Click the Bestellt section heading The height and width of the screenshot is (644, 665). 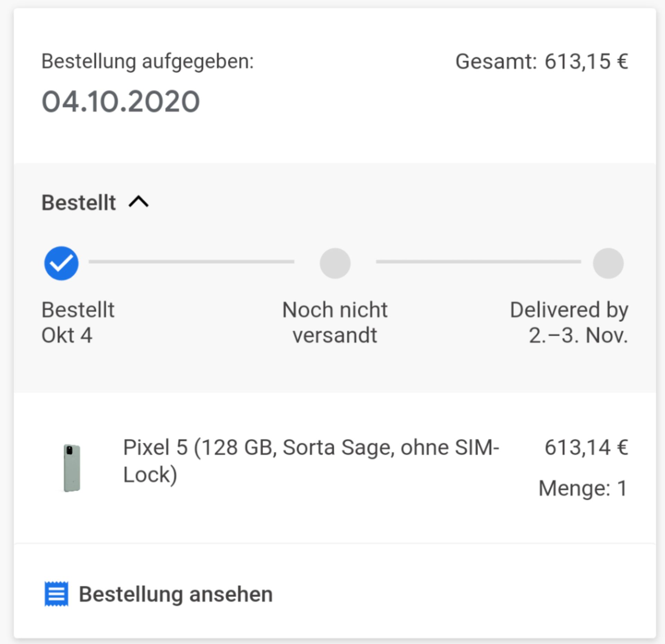(x=79, y=202)
